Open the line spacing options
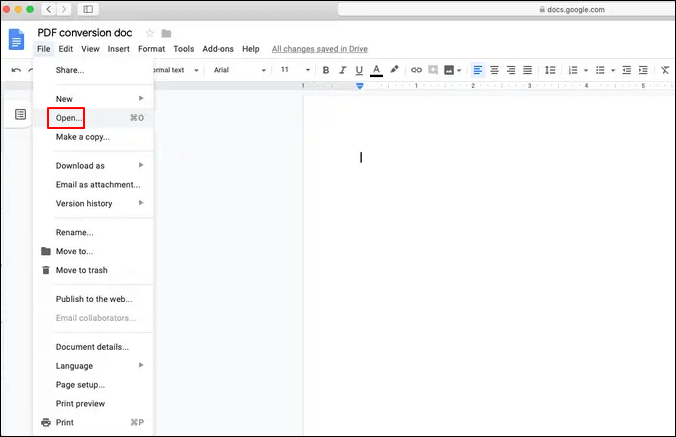This screenshot has width=676, height=437. point(550,70)
